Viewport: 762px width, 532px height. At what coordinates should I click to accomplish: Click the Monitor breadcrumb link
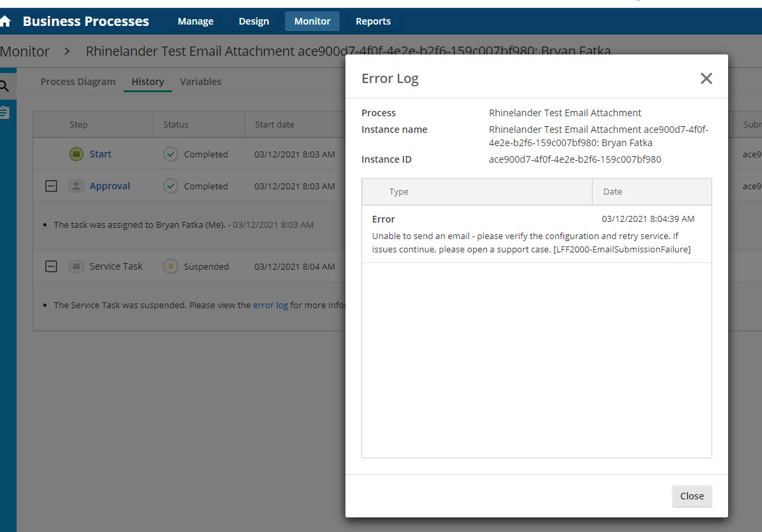(25, 51)
